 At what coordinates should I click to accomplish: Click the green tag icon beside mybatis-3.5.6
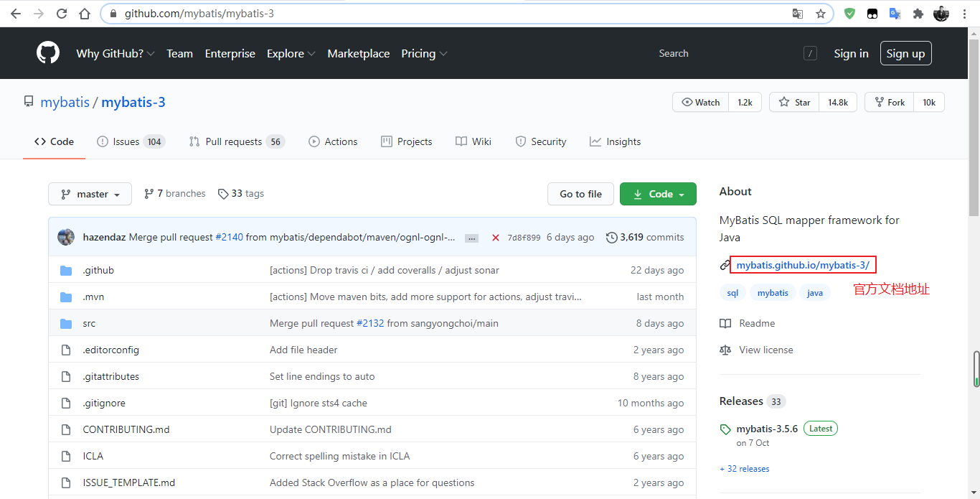(725, 429)
